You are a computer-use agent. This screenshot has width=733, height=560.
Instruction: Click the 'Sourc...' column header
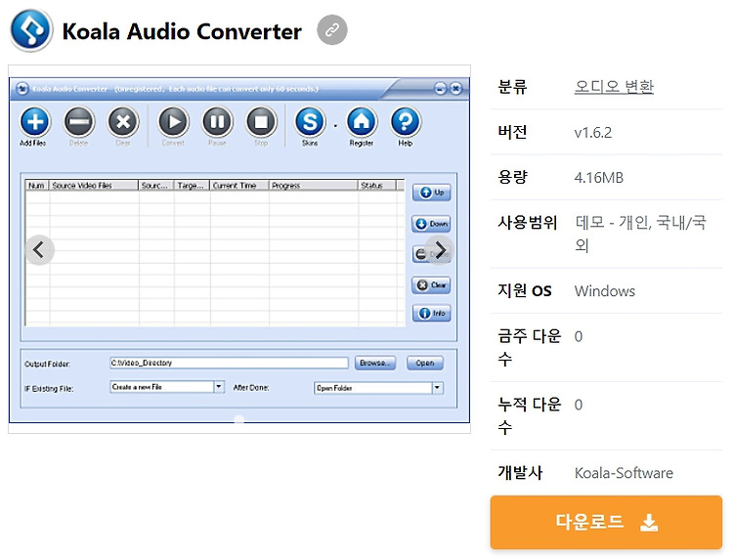156,186
